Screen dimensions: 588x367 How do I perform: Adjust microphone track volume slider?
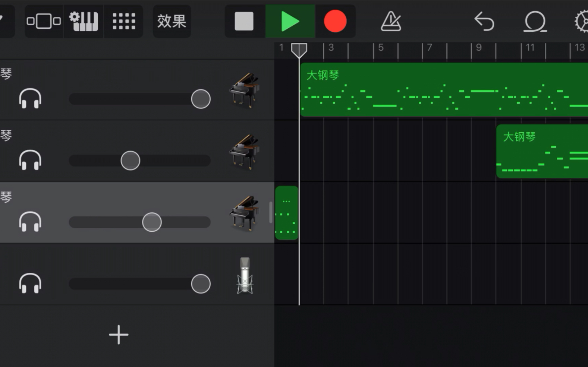(140, 284)
